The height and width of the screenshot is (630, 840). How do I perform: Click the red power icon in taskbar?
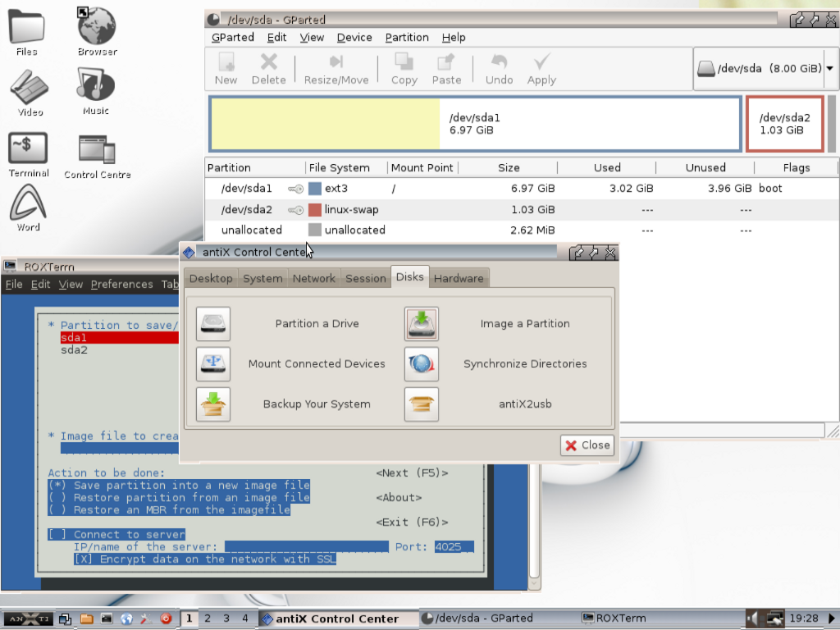(x=166, y=619)
